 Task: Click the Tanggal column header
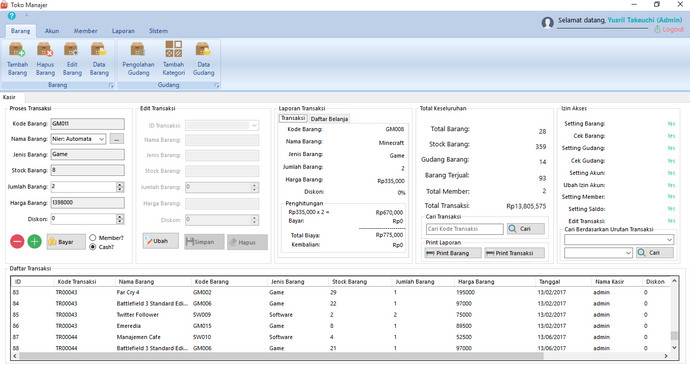(x=549, y=282)
